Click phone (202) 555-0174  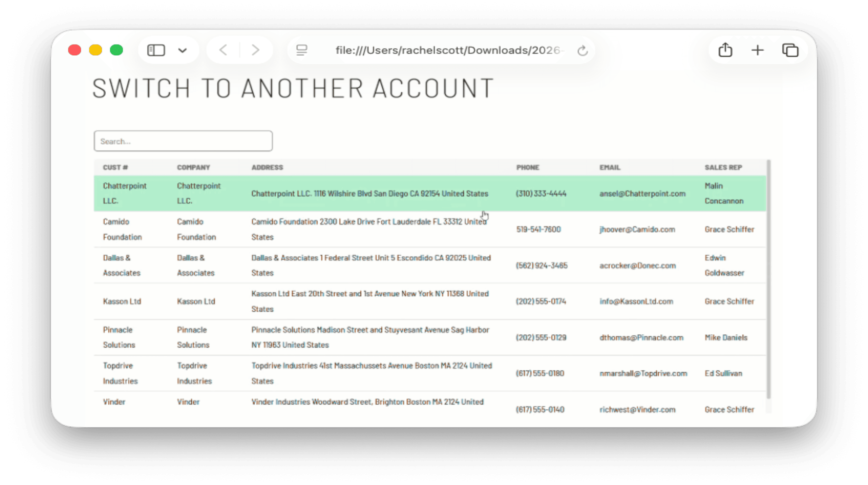coord(541,301)
